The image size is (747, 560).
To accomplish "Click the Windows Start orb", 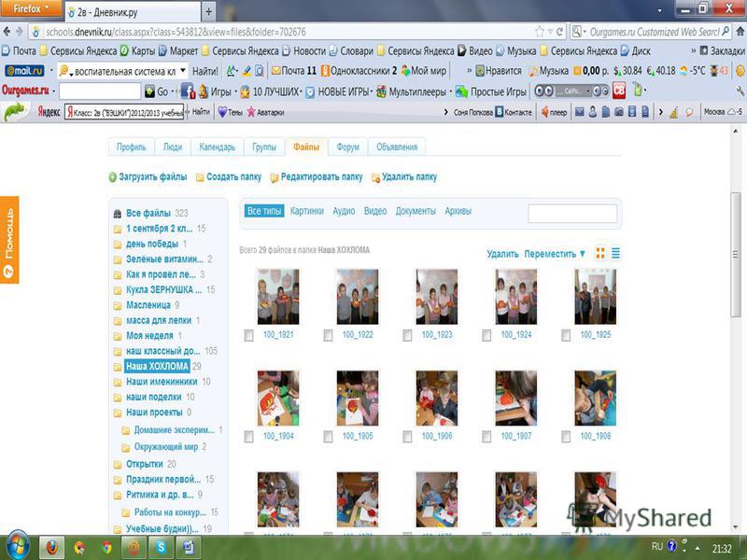I will click(17, 546).
